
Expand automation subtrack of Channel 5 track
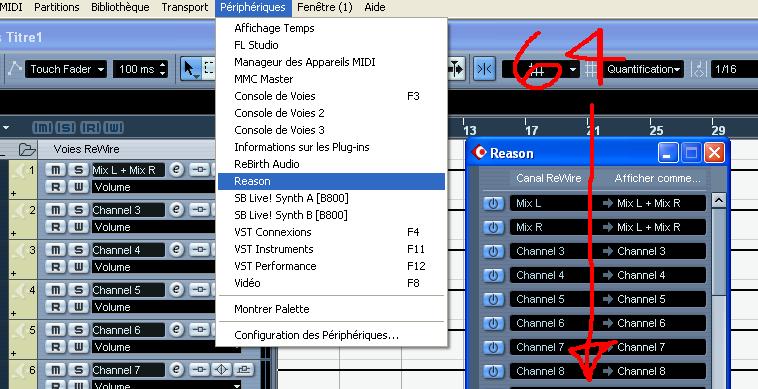coord(13,314)
